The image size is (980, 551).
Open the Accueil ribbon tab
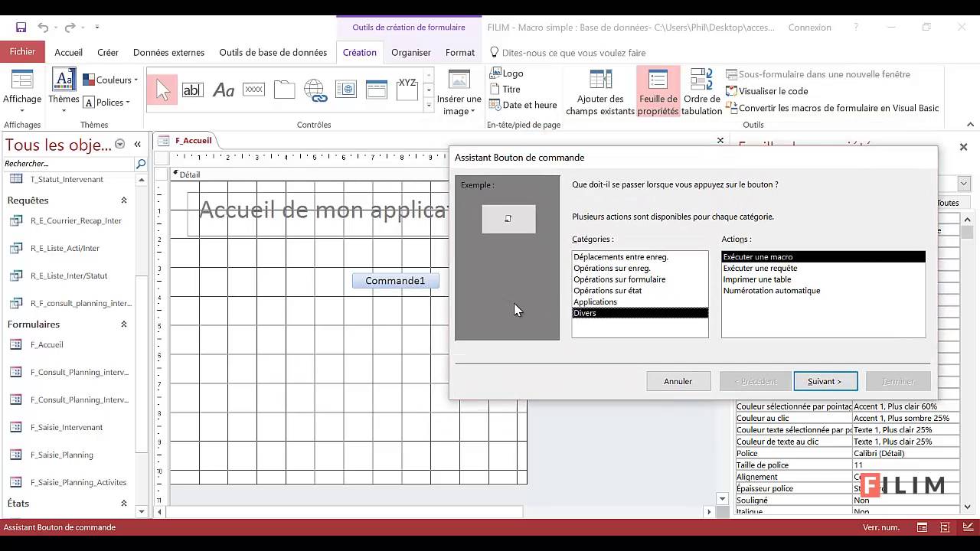coord(68,53)
